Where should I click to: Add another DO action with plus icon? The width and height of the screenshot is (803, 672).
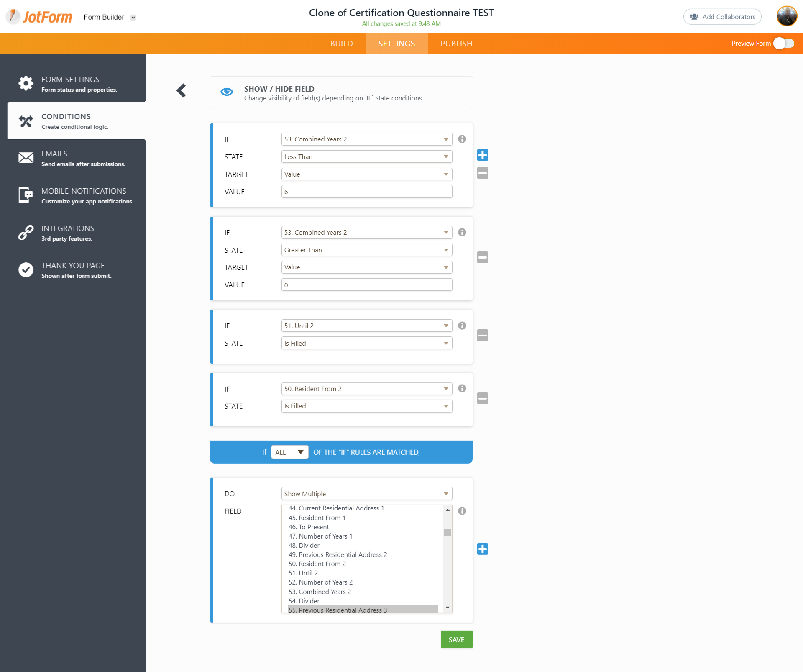[482, 549]
